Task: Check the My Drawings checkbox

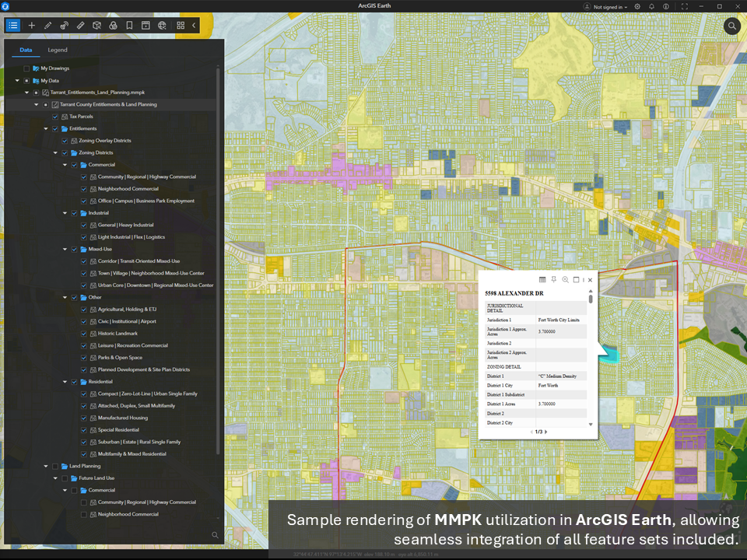Action: pyautogui.click(x=26, y=68)
